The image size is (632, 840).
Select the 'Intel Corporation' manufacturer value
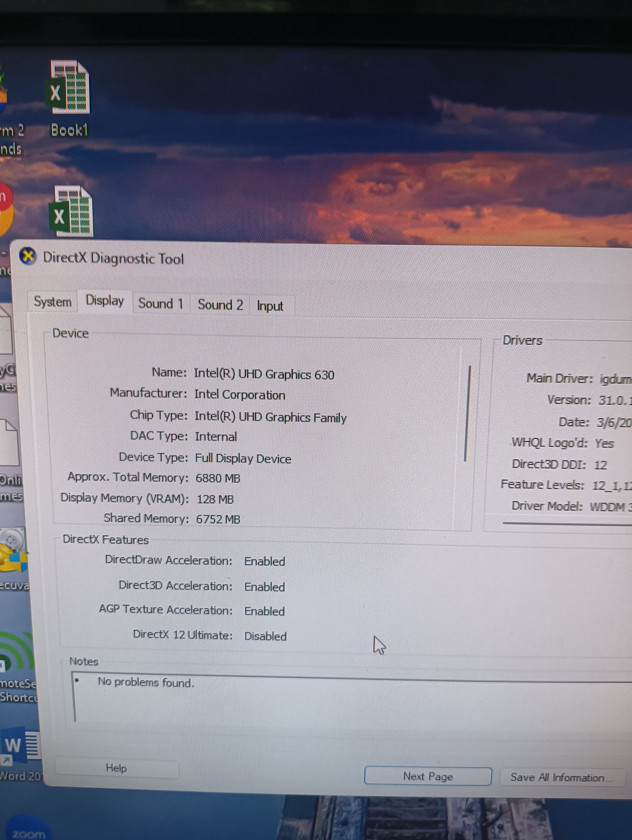tap(240, 395)
